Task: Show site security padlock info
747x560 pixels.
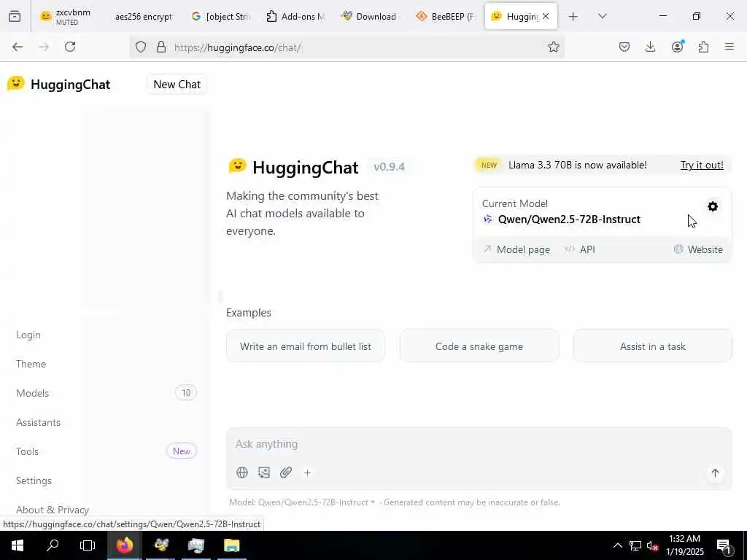Action: 161,47
